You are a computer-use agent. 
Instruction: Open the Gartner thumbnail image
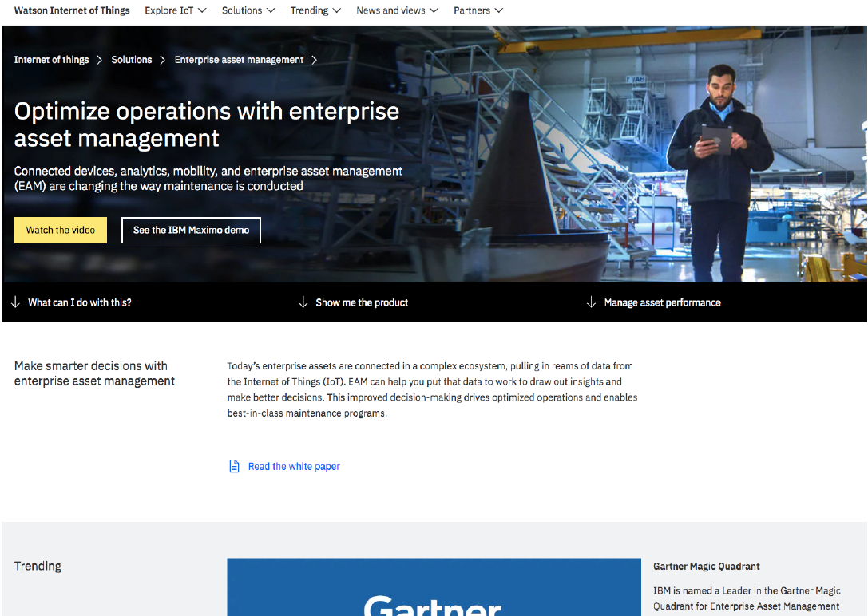[x=434, y=586]
